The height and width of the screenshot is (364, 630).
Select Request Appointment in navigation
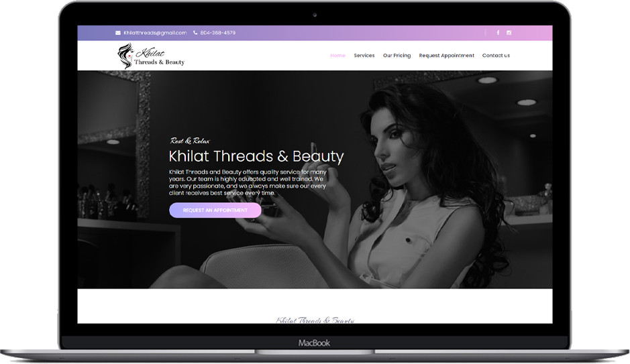(x=446, y=56)
